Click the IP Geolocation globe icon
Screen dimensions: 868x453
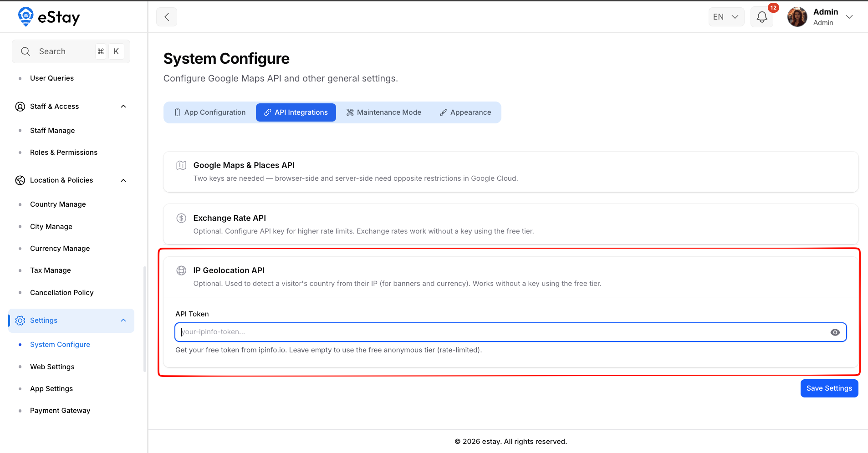[181, 270]
